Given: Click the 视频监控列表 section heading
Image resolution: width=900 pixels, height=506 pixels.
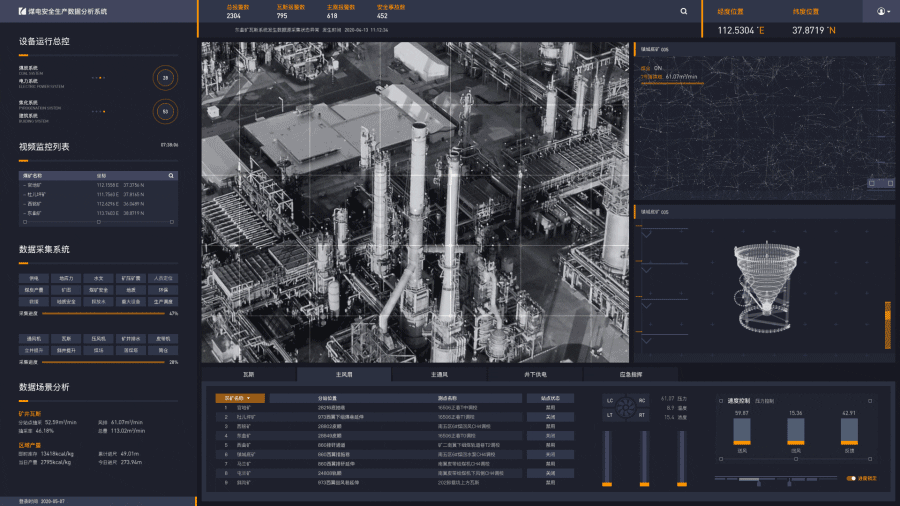Looking at the screenshot, I should click(x=44, y=147).
